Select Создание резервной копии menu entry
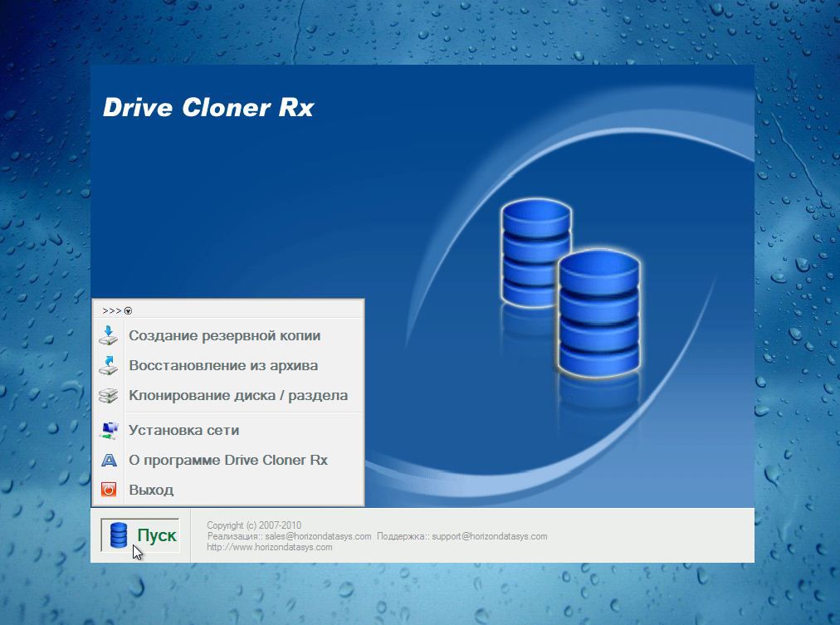 pyautogui.click(x=224, y=336)
